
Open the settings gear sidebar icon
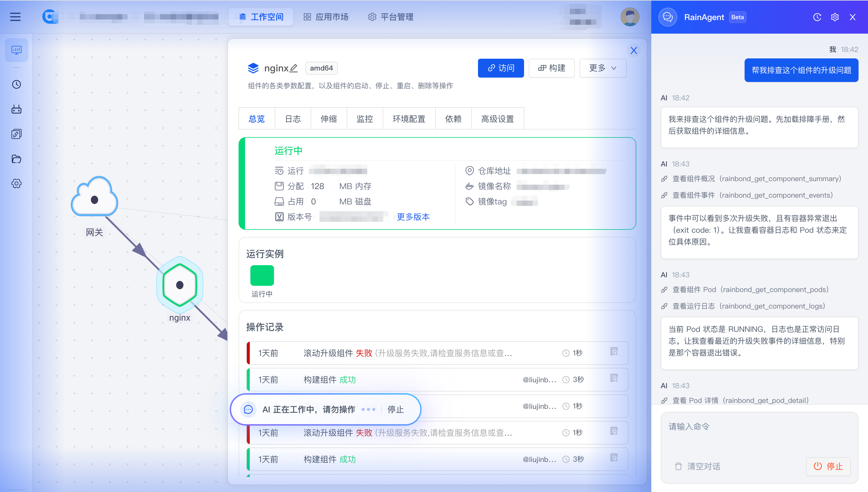pos(17,183)
